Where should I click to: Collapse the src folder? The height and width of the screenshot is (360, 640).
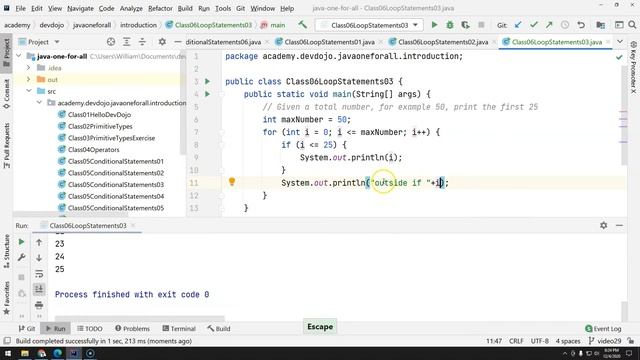click(29, 91)
